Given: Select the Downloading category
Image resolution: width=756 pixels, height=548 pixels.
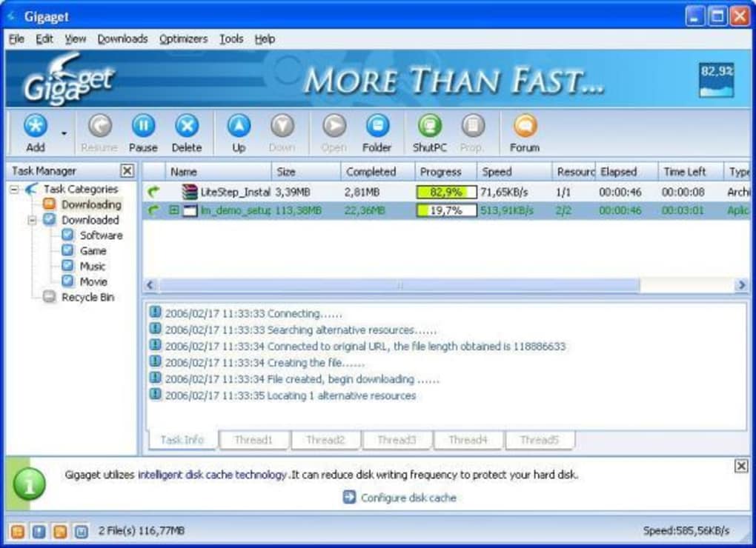Looking at the screenshot, I should tap(90, 204).
